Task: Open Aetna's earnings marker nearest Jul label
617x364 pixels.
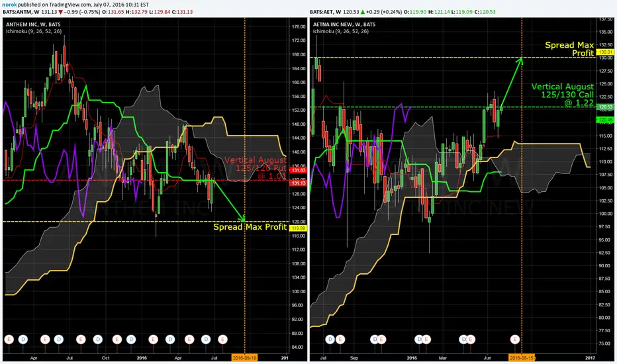Action: tap(340, 340)
